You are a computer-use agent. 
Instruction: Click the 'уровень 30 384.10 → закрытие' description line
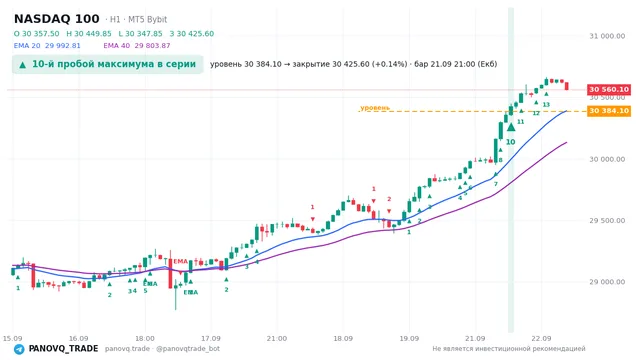353,64
